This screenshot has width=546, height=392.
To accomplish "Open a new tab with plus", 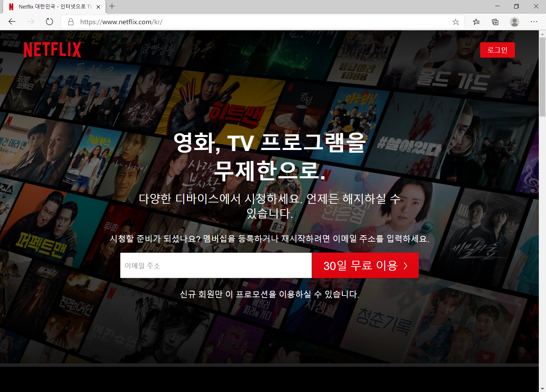I will click(112, 6).
